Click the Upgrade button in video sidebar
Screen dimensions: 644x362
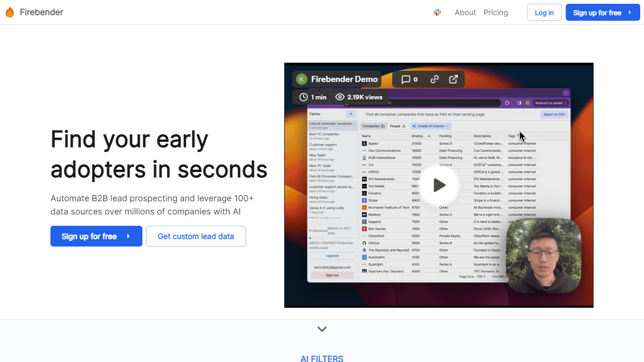(332, 255)
